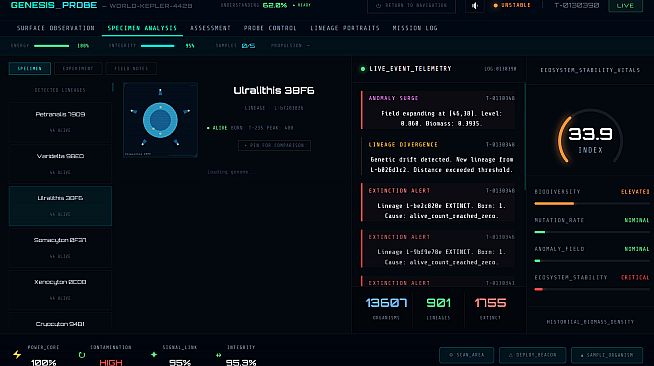Click the Contamination HIGH value
The width and height of the screenshot is (654, 366).
[x=111, y=362]
